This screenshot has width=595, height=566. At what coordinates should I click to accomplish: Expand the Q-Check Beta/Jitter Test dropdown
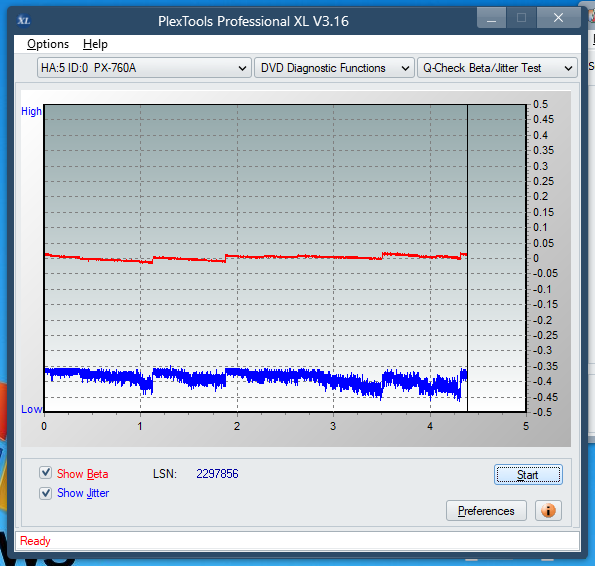[x=497, y=68]
